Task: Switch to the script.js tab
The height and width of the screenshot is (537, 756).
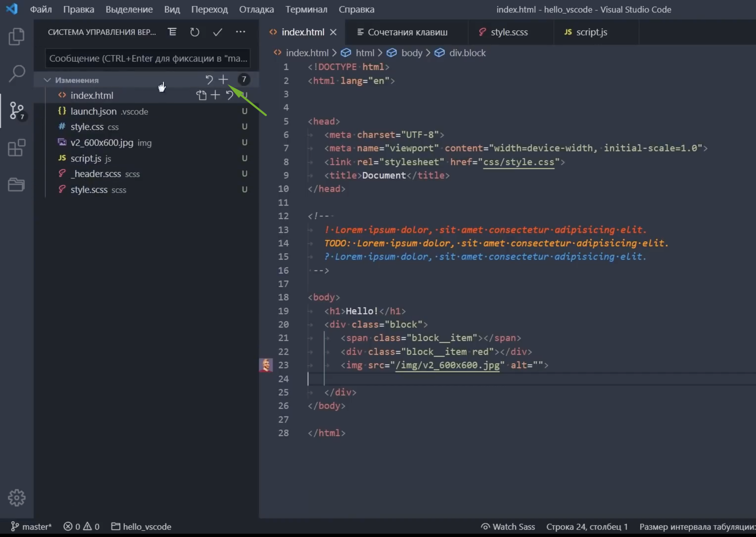Action: (x=596, y=32)
